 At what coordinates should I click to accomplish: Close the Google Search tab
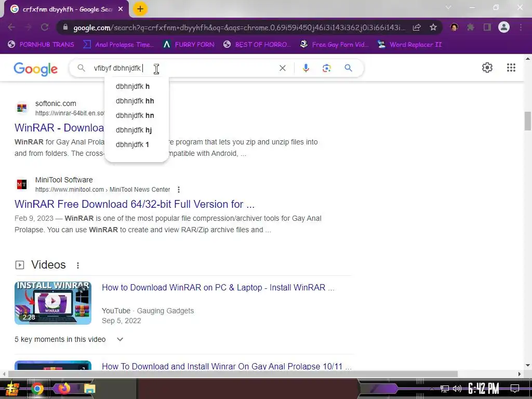(x=121, y=9)
